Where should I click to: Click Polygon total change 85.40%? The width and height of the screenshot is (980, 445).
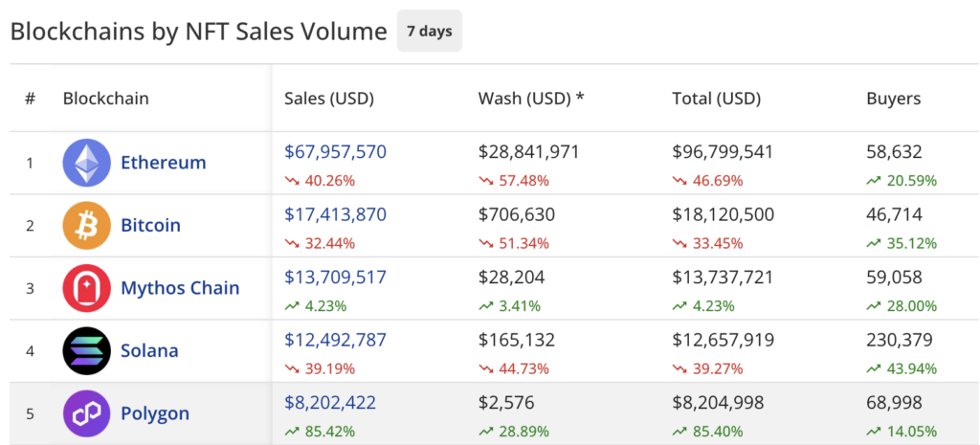coord(707,432)
